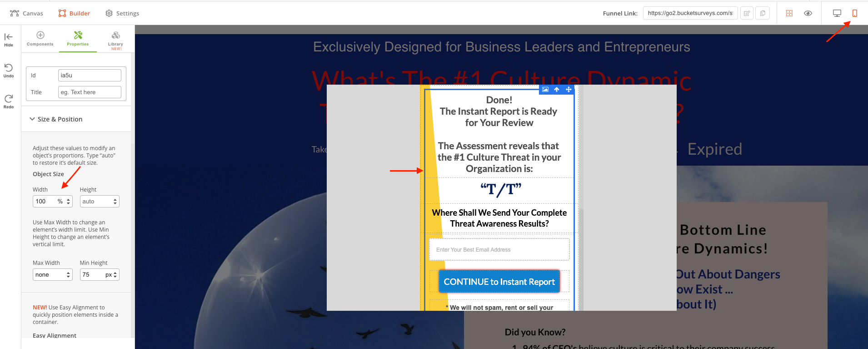The width and height of the screenshot is (868, 349).
Task: Open the Components panel tab
Action: coord(40,39)
